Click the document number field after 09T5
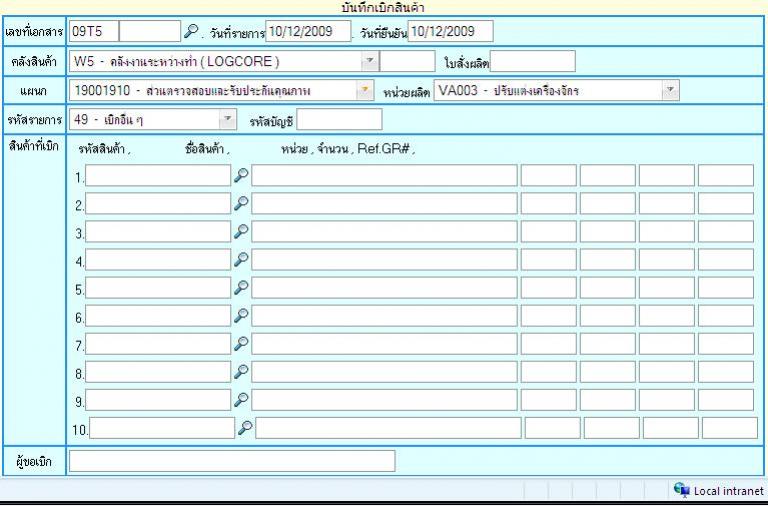Screen dimensions: 768x506 150,31
